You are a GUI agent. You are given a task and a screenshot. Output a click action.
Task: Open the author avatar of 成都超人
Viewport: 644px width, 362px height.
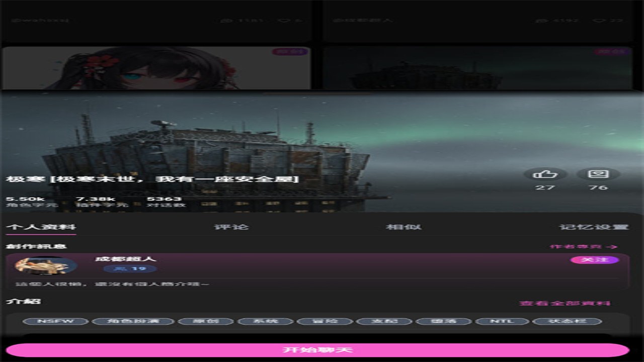tap(46, 265)
